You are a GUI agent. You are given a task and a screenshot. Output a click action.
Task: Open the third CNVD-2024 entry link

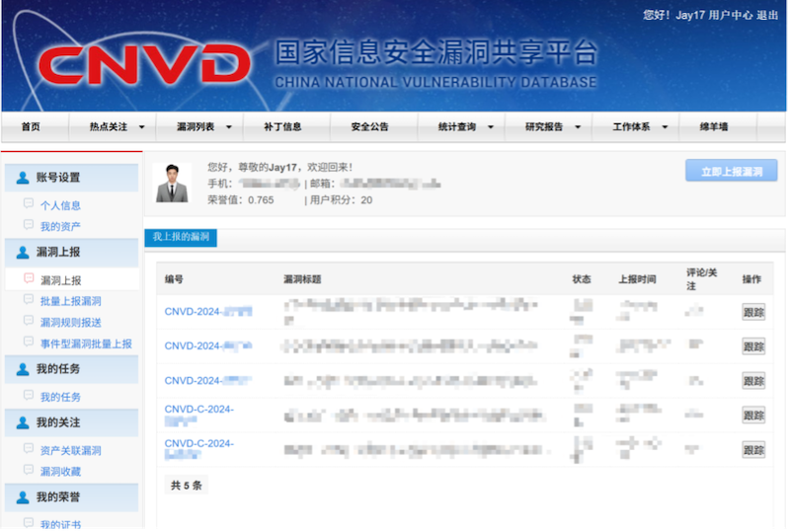coord(208,381)
